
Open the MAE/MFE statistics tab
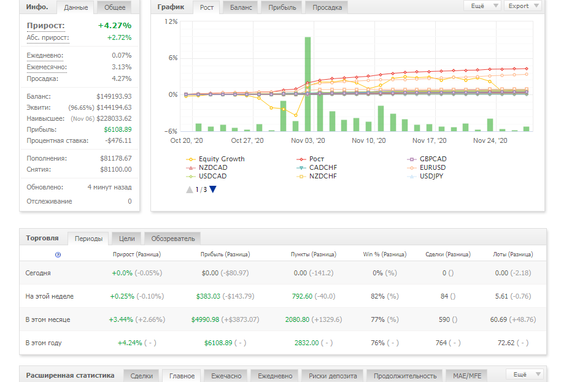[467, 376]
